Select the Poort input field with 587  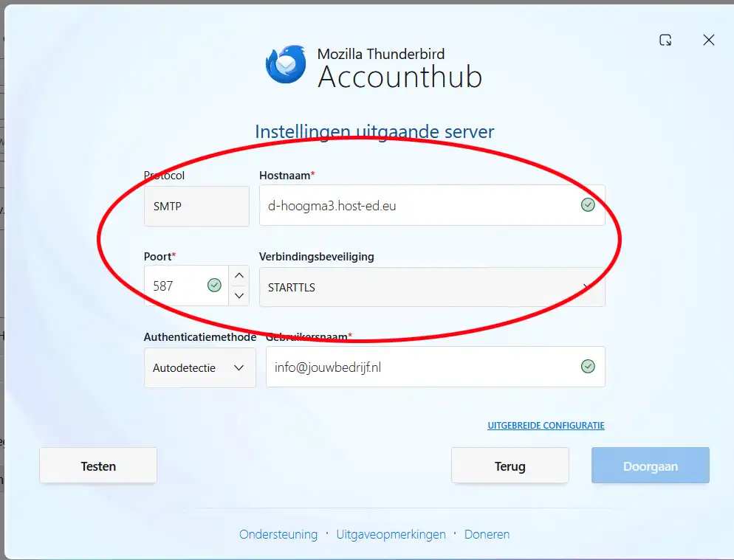[x=176, y=286]
